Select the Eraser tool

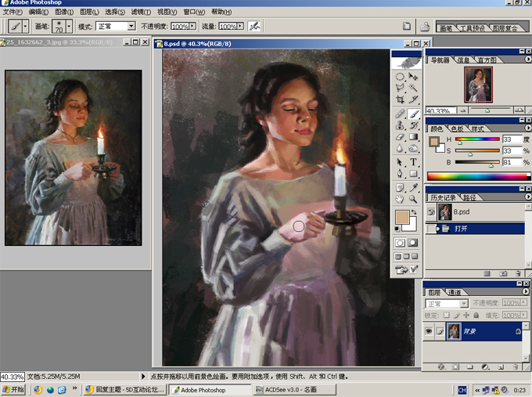click(x=400, y=137)
